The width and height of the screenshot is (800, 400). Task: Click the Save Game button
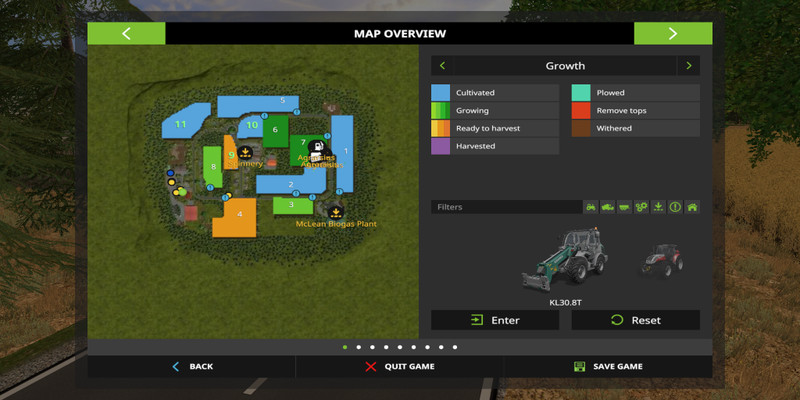[607, 366]
